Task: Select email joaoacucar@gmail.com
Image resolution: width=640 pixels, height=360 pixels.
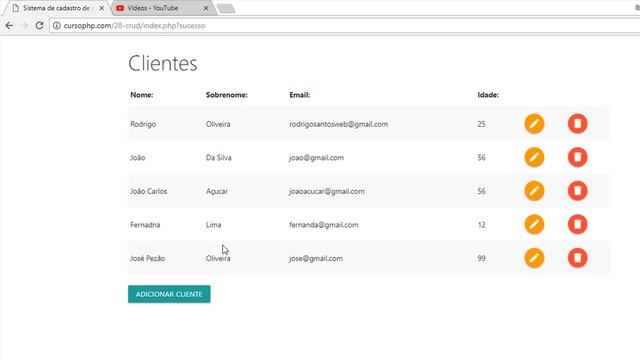Action: tap(327, 191)
